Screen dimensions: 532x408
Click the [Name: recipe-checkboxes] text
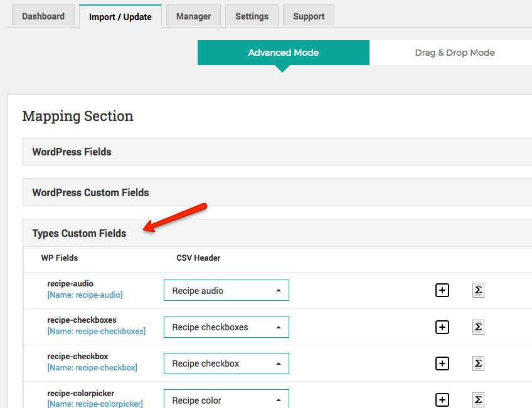(x=97, y=331)
